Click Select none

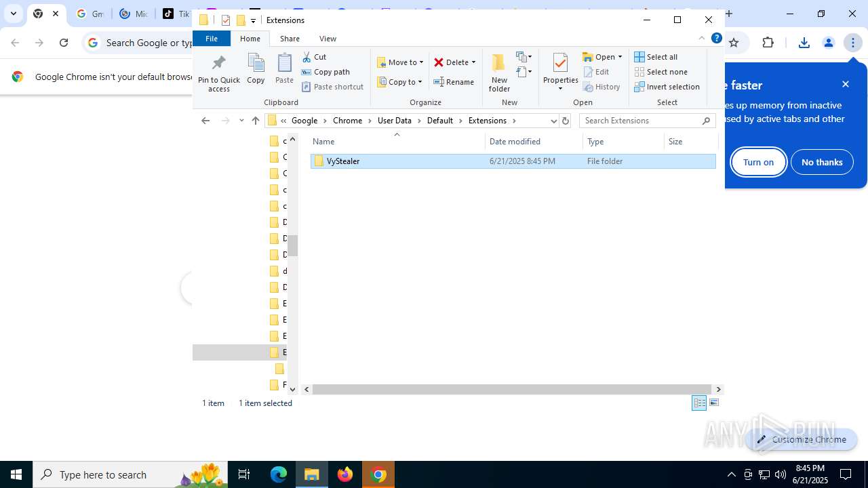click(x=660, y=72)
